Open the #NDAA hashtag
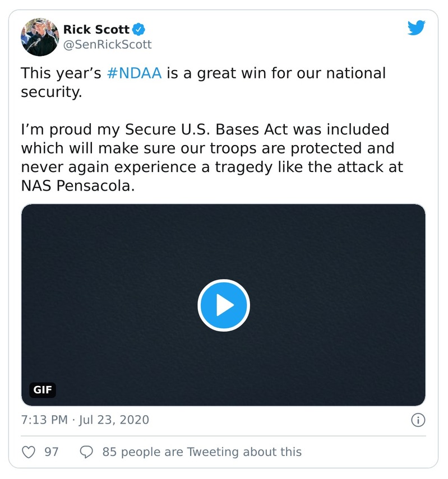The height and width of the screenshot is (479, 448). (133, 73)
